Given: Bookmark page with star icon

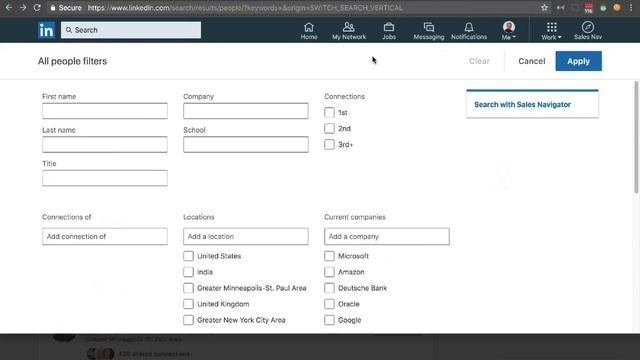Looking at the screenshot, I should [544, 7].
